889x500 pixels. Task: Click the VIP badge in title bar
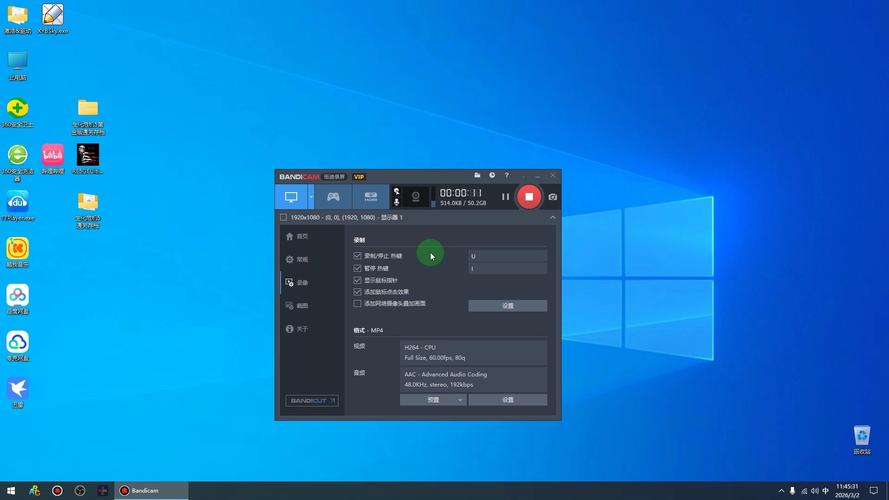359,177
